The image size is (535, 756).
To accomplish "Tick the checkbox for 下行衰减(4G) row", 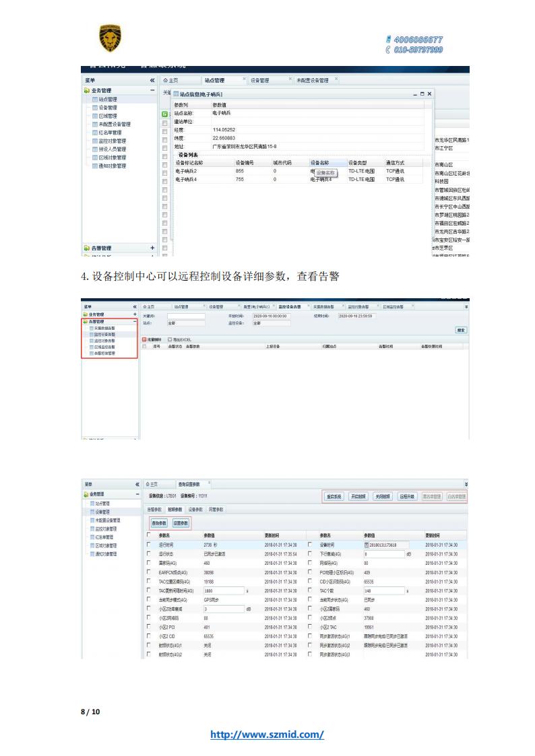I will point(310,553).
